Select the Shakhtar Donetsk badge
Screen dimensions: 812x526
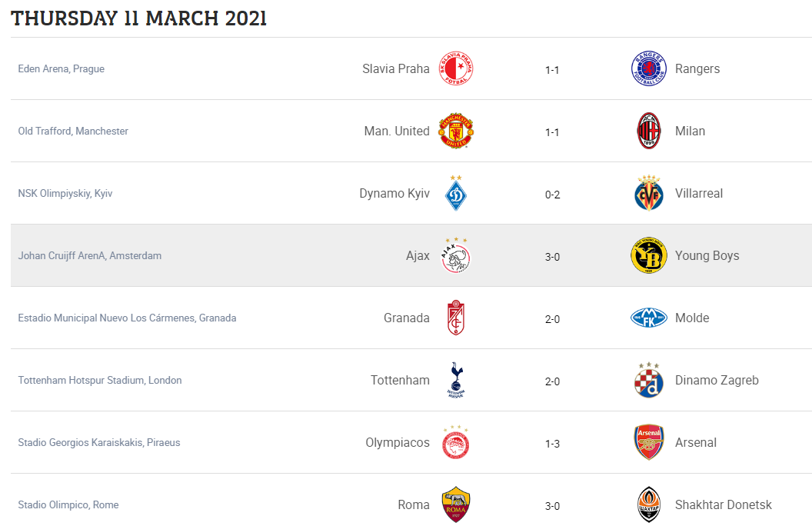(649, 504)
